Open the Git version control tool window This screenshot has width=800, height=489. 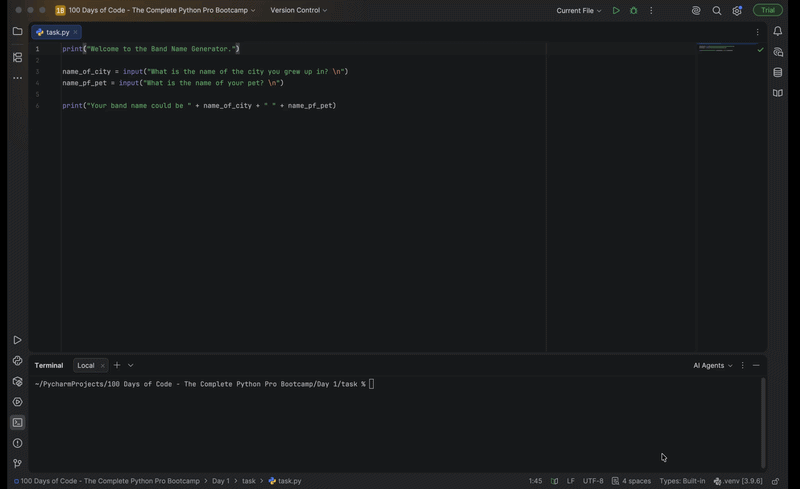point(17,463)
